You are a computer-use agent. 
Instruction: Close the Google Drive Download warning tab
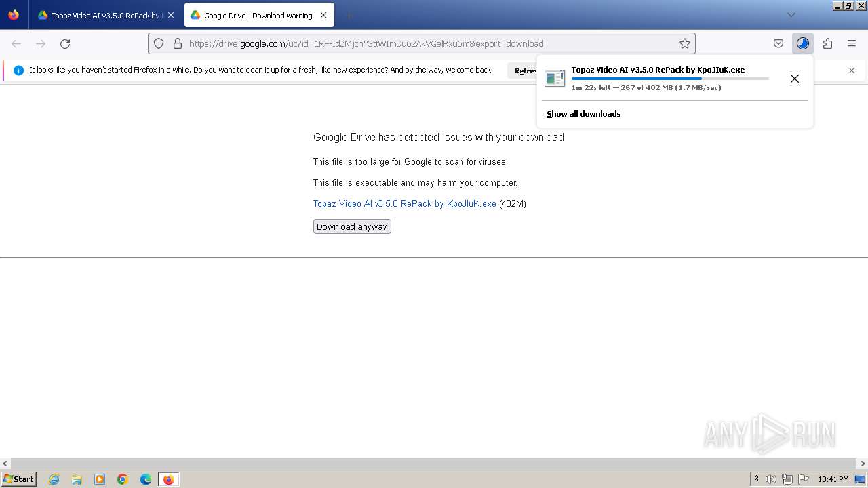(x=323, y=15)
